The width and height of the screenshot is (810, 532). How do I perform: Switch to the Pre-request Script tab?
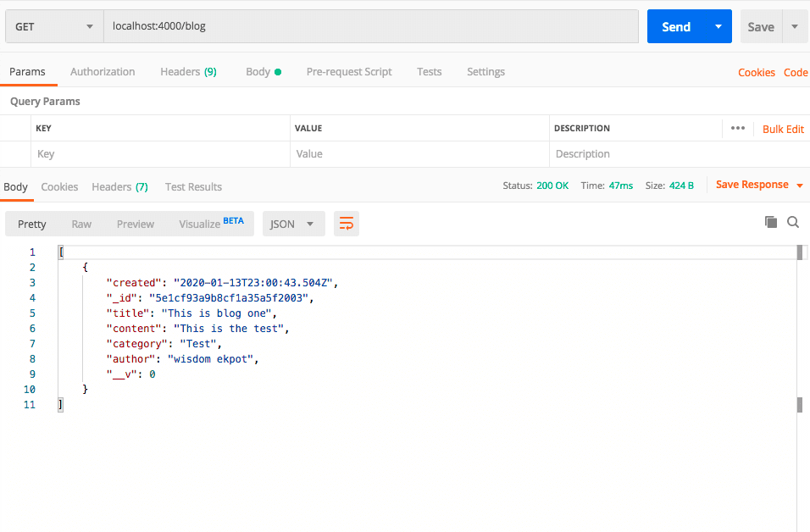click(349, 72)
